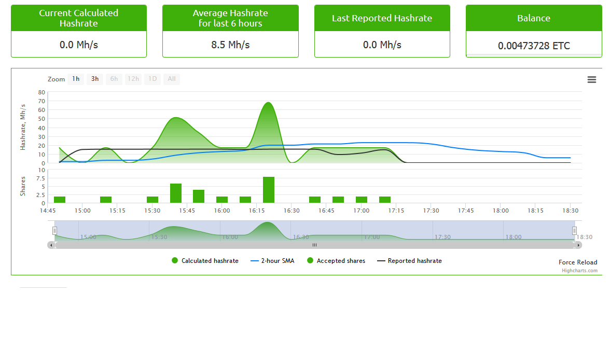The height and width of the screenshot is (364, 610).
Task: Grab the left navigator range handle
Action: click(x=54, y=231)
